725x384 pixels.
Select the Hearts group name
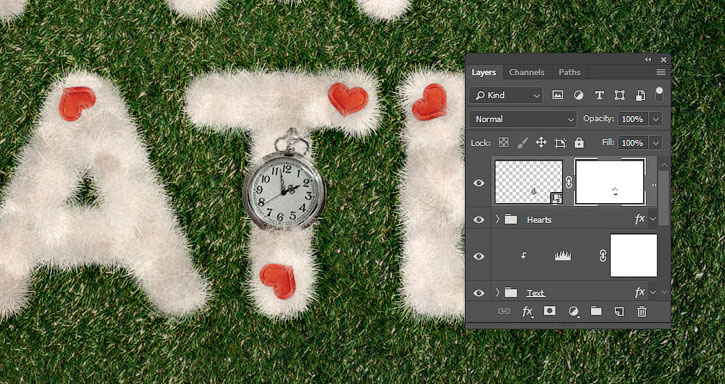539,220
